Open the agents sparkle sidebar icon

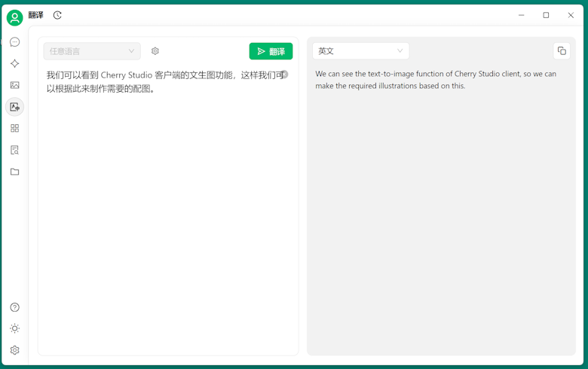[14, 64]
